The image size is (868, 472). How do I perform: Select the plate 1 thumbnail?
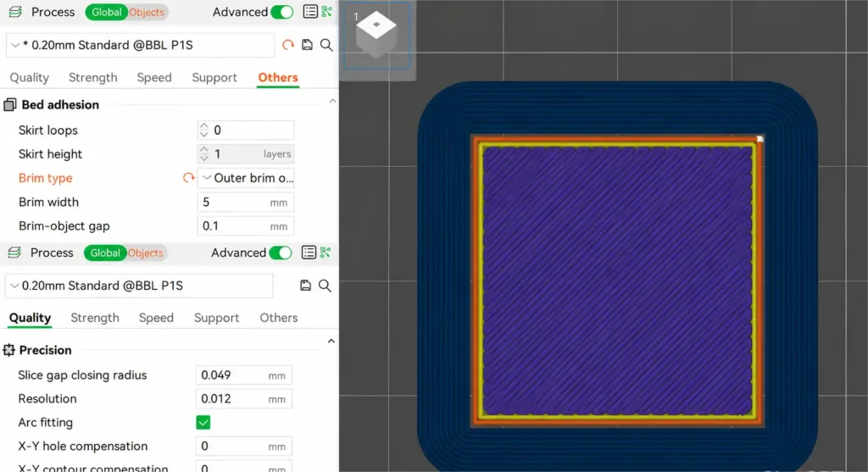(x=377, y=36)
